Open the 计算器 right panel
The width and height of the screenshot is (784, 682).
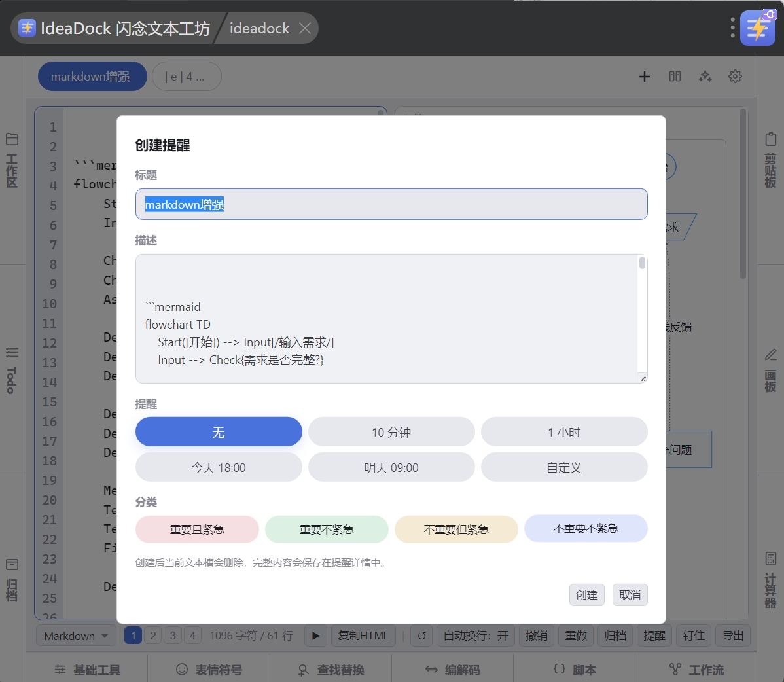click(770, 580)
